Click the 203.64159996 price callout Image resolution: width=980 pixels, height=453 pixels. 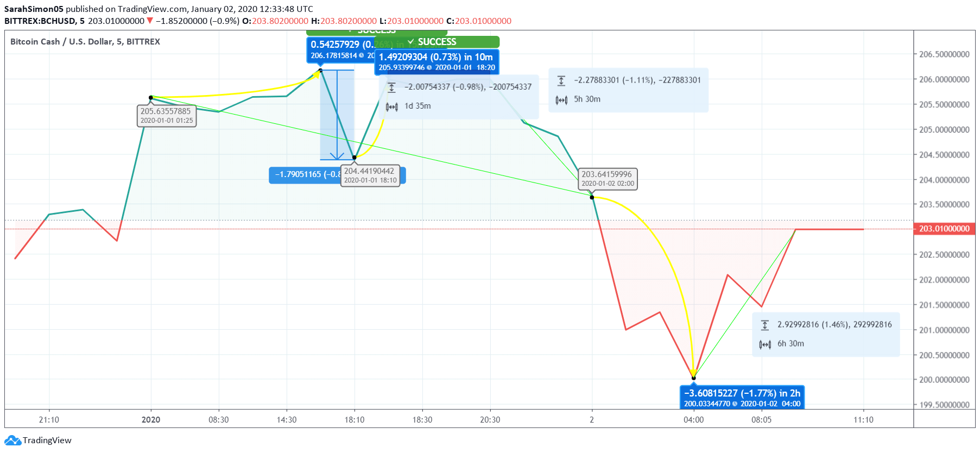(x=607, y=178)
